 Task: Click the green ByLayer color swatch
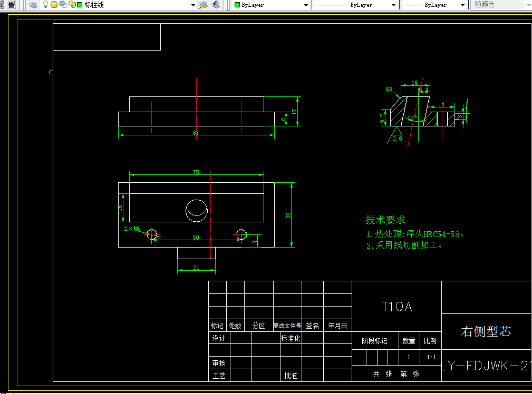point(237,5)
